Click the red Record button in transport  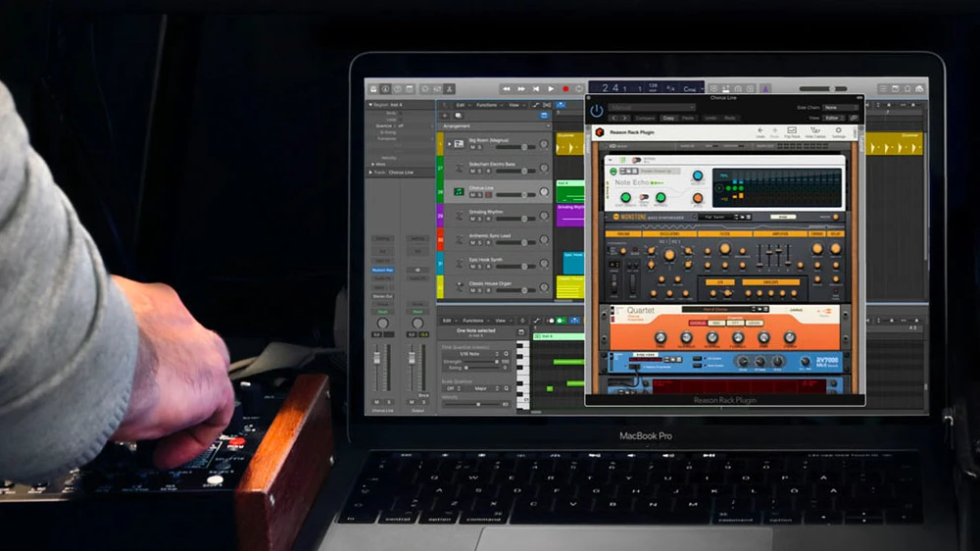tap(565, 89)
